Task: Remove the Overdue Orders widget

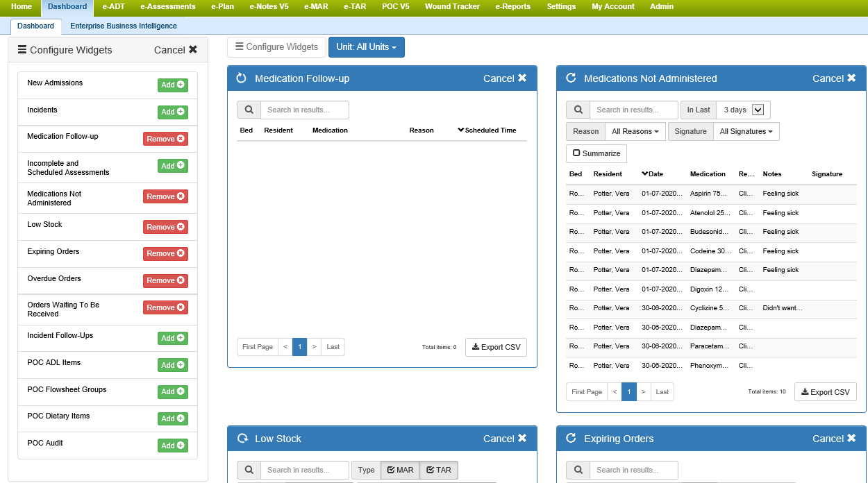Action: click(165, 281)
